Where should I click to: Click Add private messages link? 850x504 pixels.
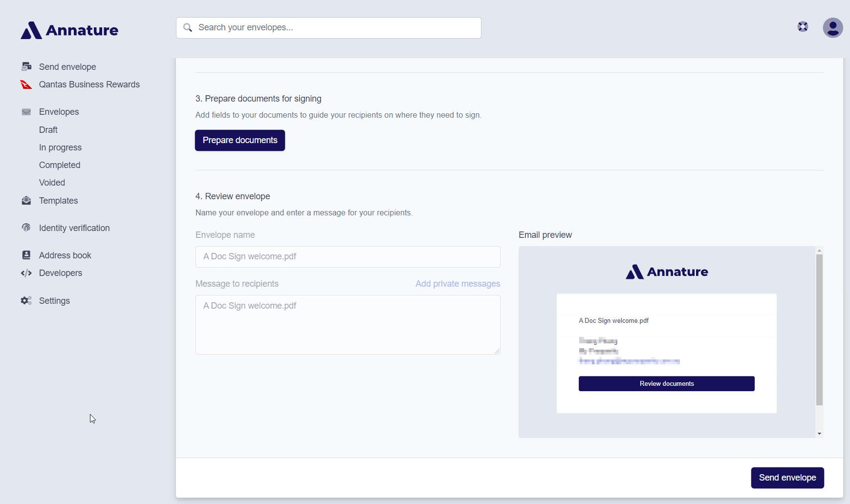click(458, 284)
